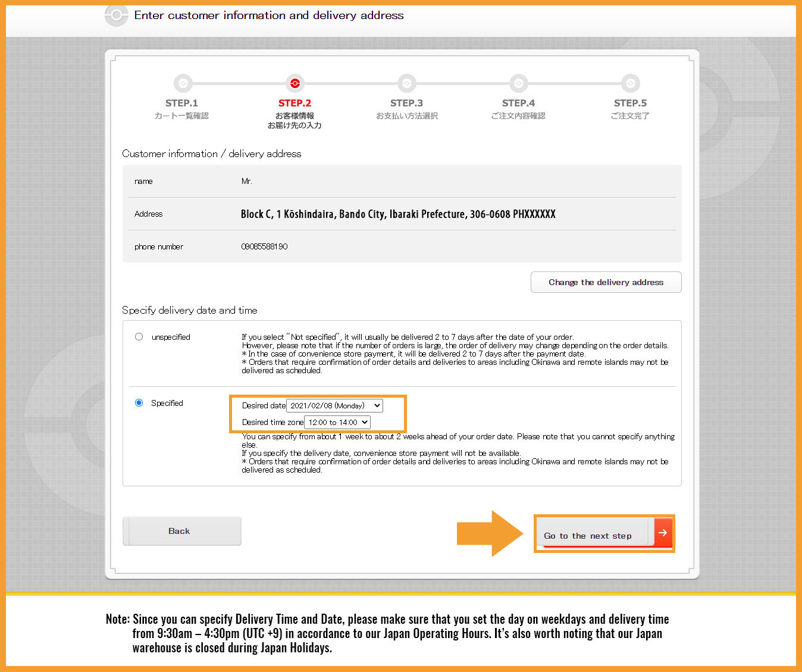This screenshot has width=802, height=672.
Task: Click the Back button
Action: tap(182, 531)
